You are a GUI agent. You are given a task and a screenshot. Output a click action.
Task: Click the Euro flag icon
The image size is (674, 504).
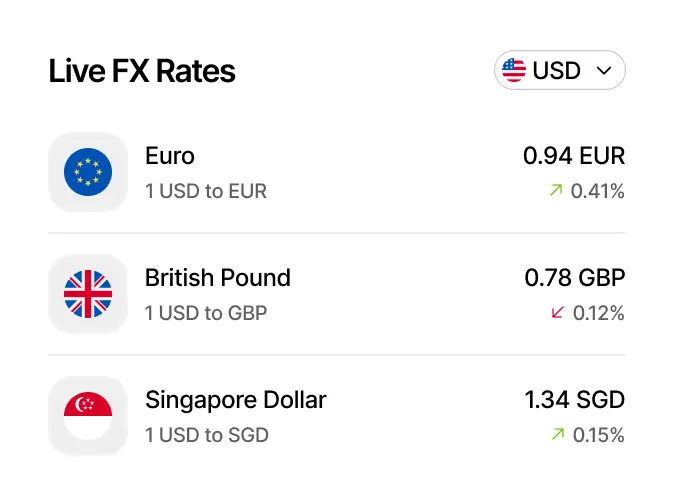pyautogui.click(x=88, y=172)
